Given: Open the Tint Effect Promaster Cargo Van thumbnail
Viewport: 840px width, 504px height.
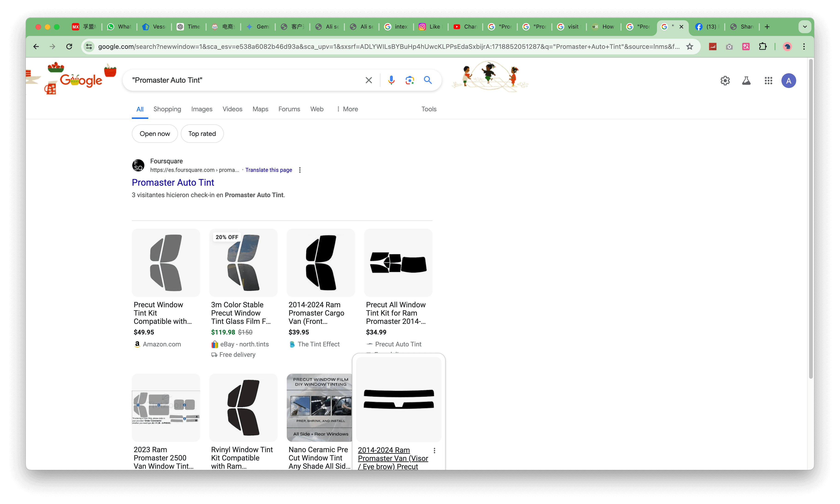Looking at the screenshot, I should tap(321, 263).
